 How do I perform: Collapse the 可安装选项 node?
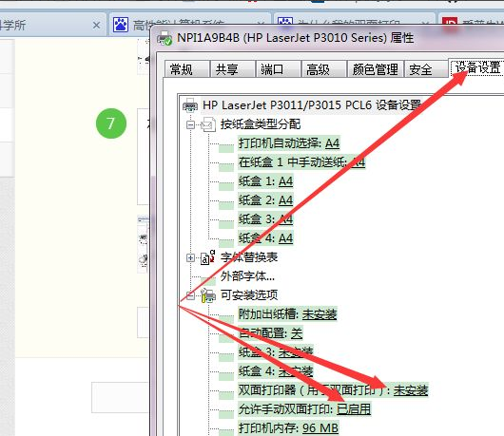click(x=190, y=295)
